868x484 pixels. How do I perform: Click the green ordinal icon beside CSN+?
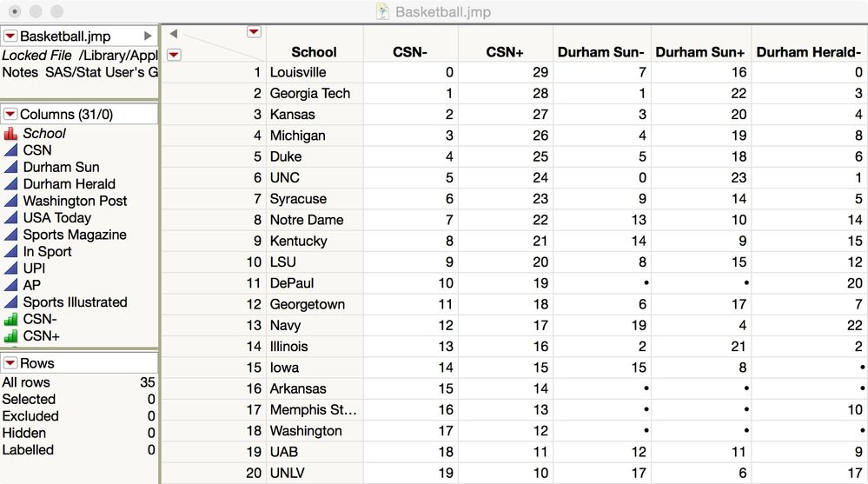point(10,336)
